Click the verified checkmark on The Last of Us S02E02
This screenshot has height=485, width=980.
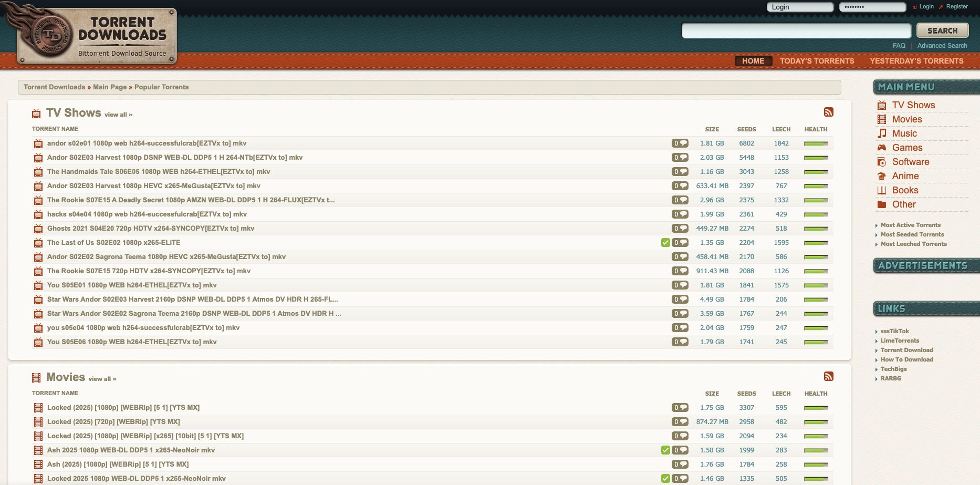[665, 242]
